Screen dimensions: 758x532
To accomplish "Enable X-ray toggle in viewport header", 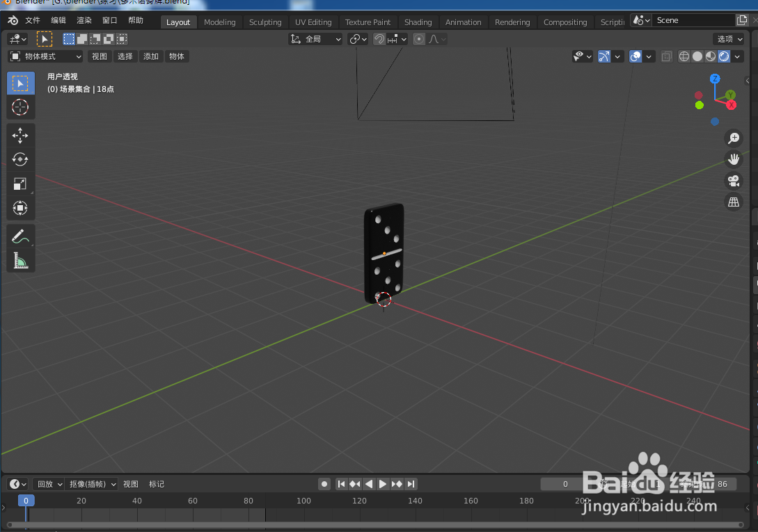I will [x=666, y=56].
